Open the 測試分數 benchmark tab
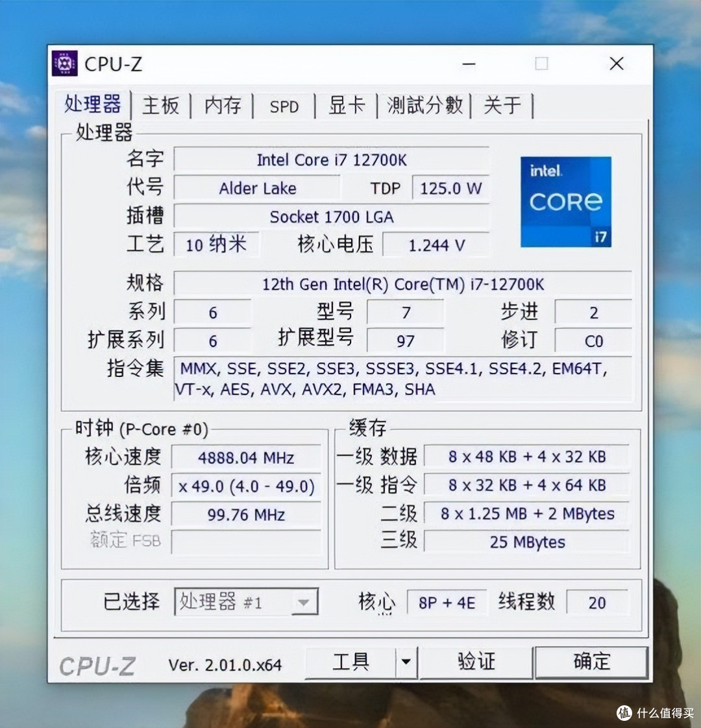Image resolution: width=701 pixels, height=728 pixels. click(424, 105)
